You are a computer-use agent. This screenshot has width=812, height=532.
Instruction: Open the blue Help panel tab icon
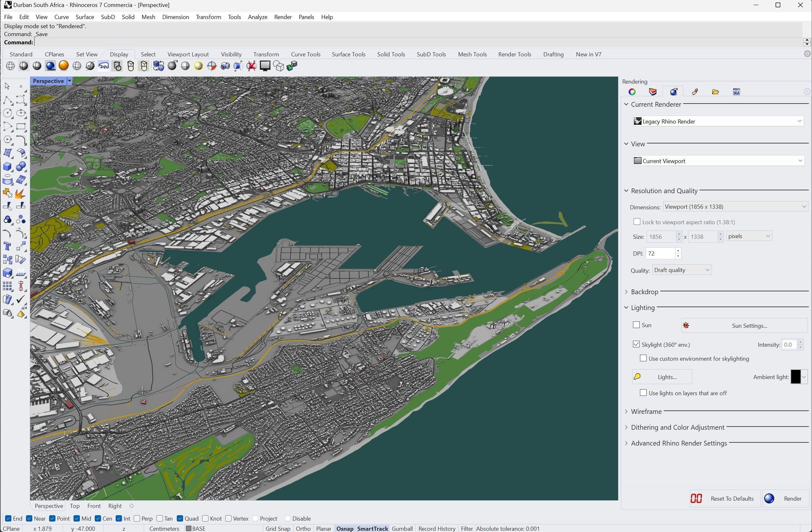click(x=736, y=92)
